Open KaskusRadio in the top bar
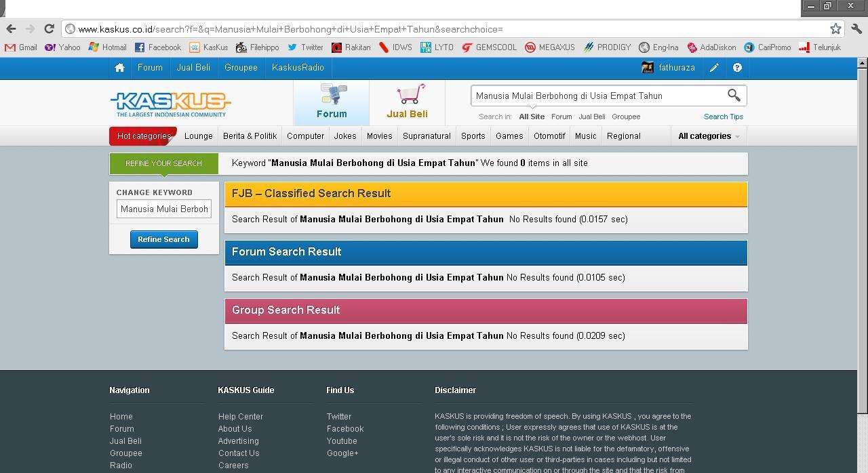Screen dimensions: 868x473 coord(298,68)
